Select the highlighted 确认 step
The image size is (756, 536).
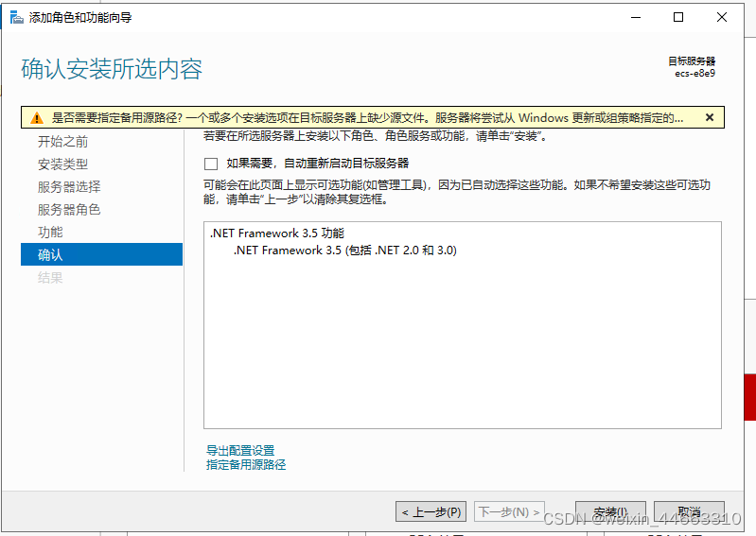coord(50,255)
